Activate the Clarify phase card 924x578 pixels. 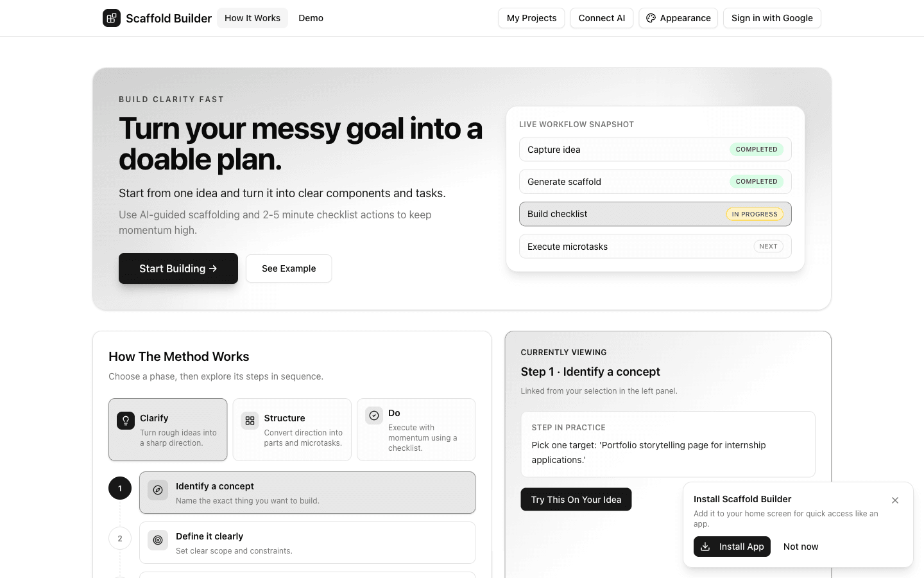167,429
